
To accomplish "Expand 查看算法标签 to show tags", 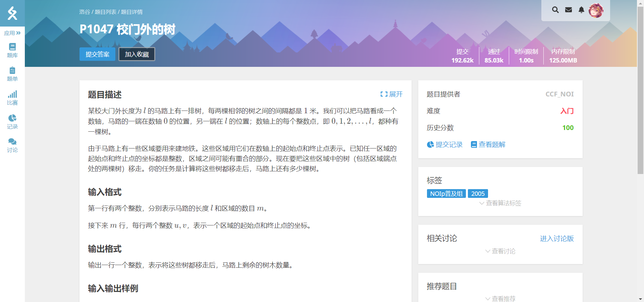I will [x=500, y=203].
